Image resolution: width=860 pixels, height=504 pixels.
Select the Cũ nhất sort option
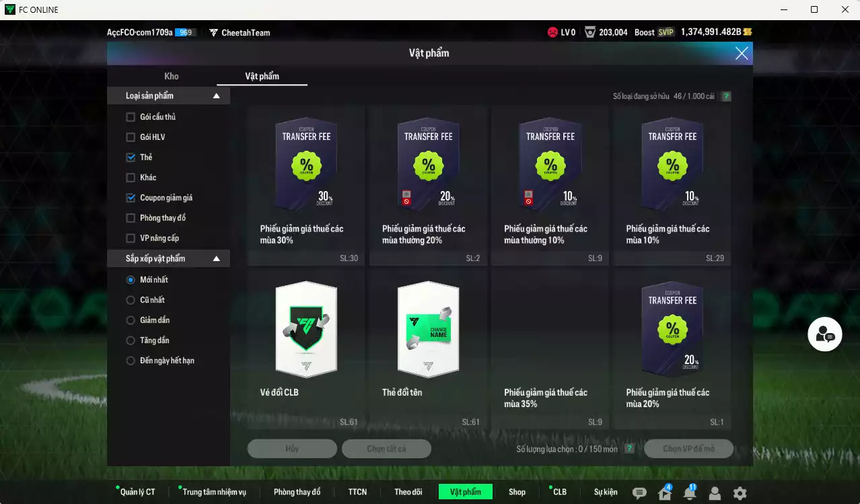(x=131, y=300)
